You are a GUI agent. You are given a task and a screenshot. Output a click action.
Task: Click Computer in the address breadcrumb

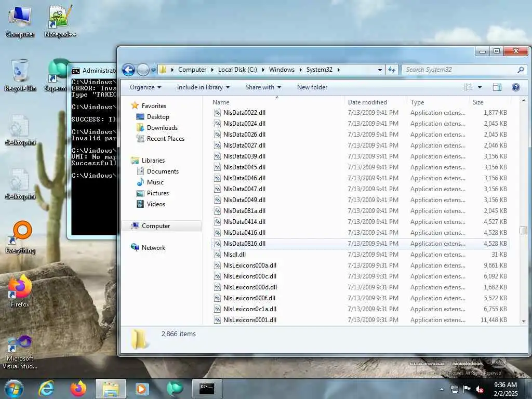coord(192,70)
